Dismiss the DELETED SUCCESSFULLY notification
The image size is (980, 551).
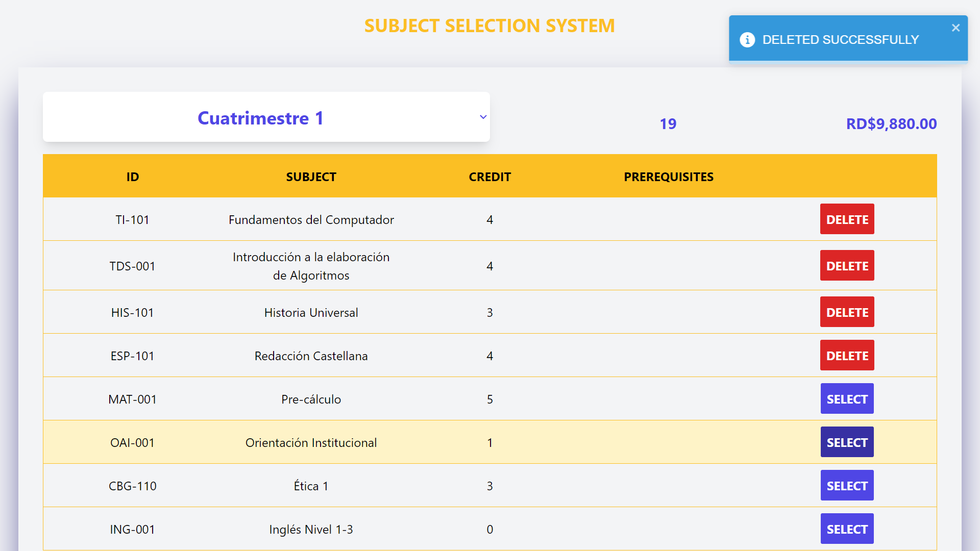point(955,28)
